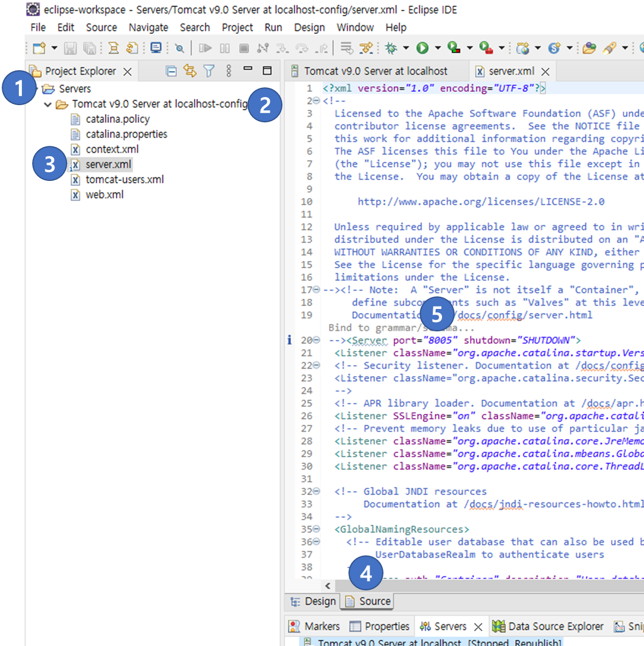Viewport: 644px width, 646px height.
Task: Click the Step Over icon
Action: (302, 48)
